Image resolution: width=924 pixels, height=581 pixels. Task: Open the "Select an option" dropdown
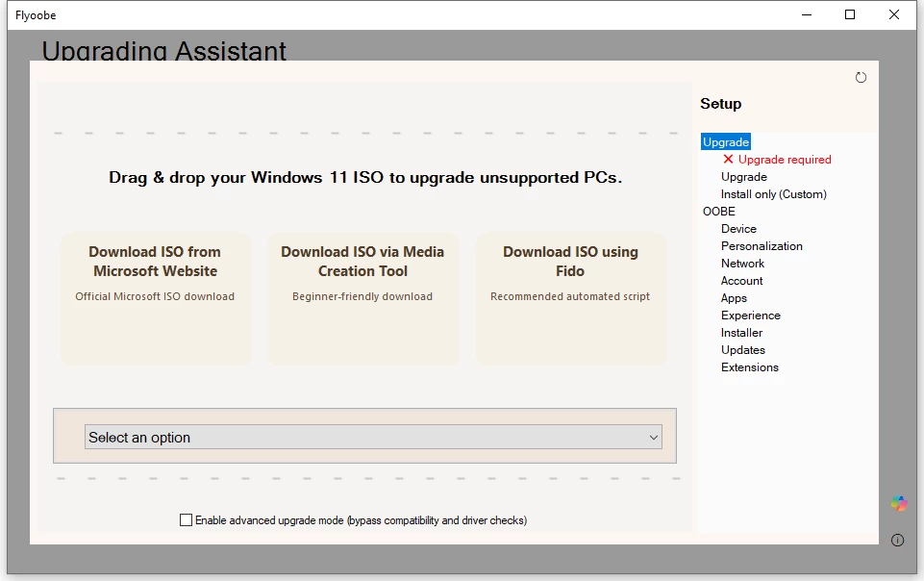pos(373,438)
